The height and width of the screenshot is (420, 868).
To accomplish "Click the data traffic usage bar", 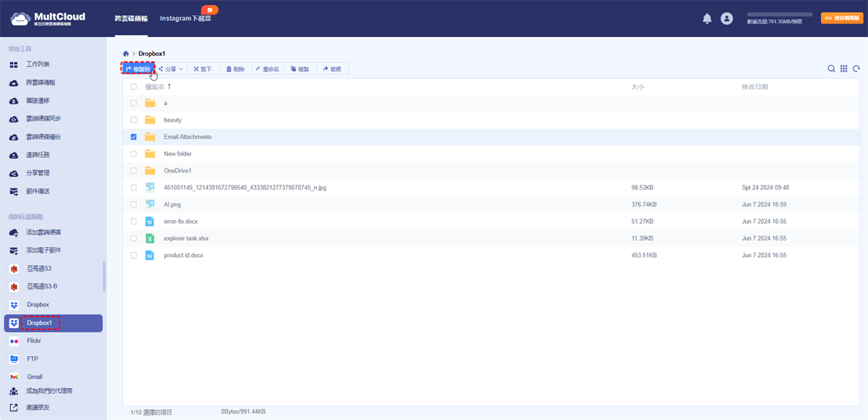I will click(x=779, y=14).
